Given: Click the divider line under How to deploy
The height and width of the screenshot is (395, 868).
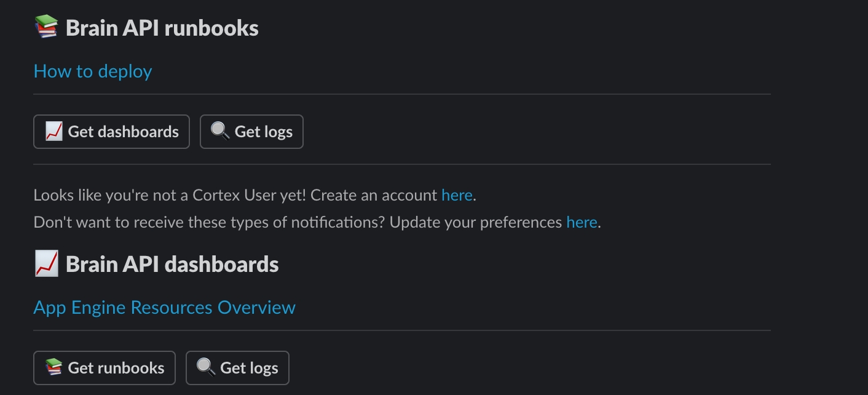Looking at the screenshot, I should tap(401, 94).
